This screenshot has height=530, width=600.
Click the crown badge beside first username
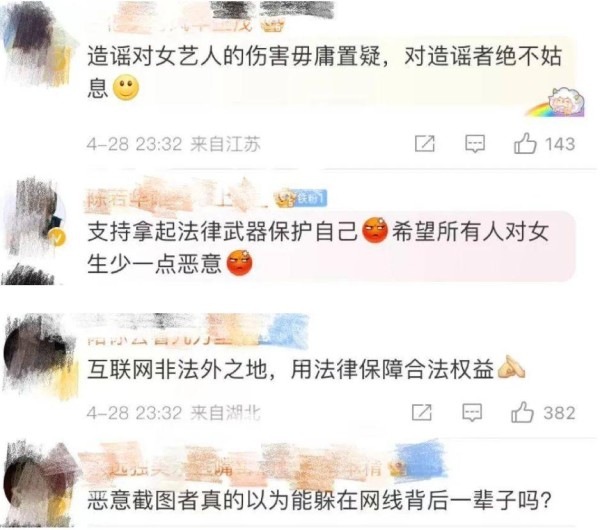pos(272,25)
